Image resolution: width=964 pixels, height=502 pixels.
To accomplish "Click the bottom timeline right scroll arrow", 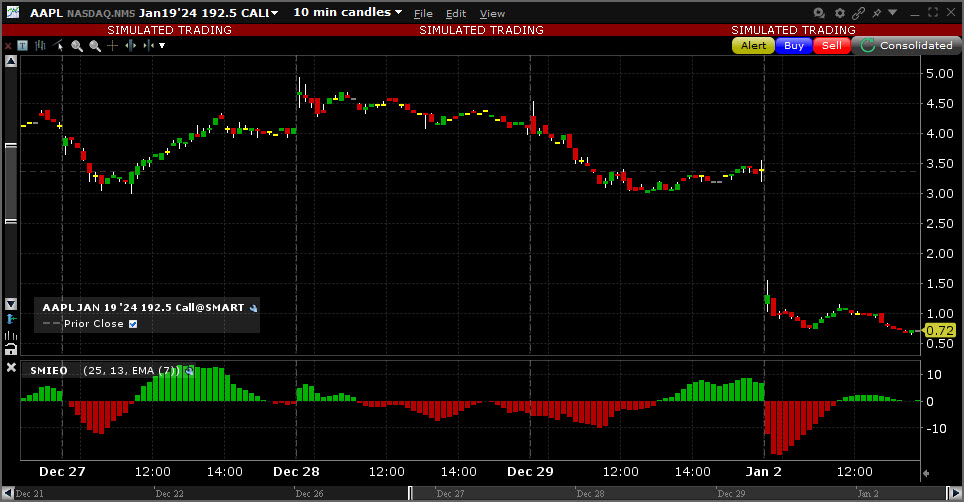I will 956,493.
